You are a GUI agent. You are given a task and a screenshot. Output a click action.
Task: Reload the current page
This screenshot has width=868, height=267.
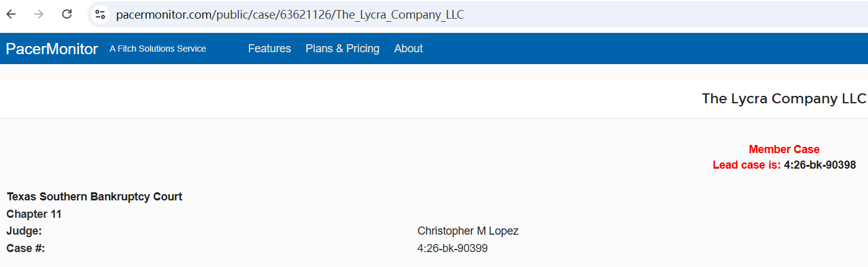tap(67, 14)
